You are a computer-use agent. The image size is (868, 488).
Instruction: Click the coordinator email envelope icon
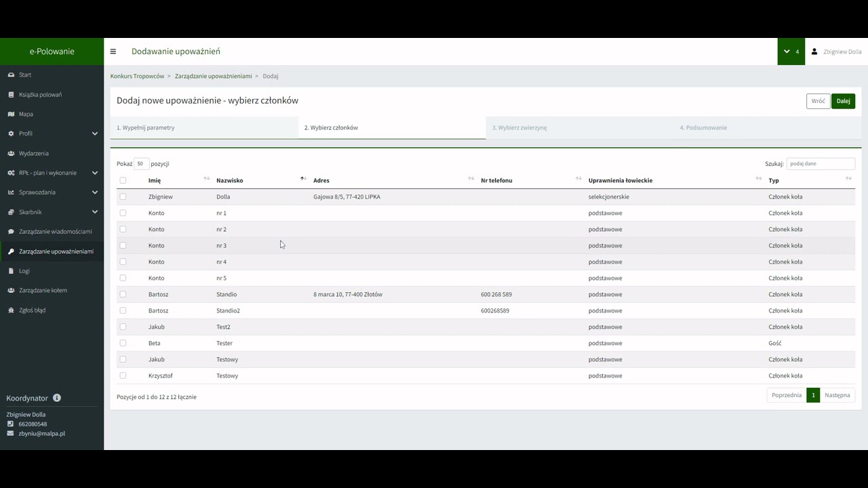pyautogui.click(x=10, y=433)
